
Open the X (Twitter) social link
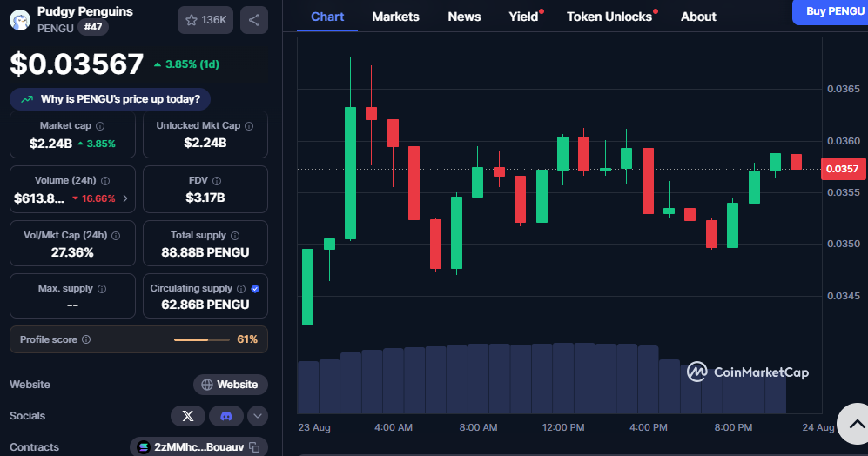pos(188,416)
